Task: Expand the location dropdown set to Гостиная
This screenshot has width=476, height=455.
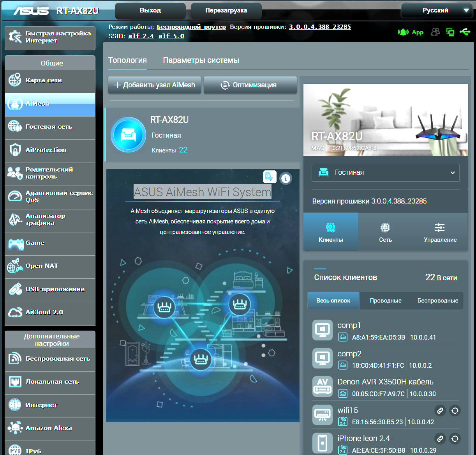Action: (386, 172)
